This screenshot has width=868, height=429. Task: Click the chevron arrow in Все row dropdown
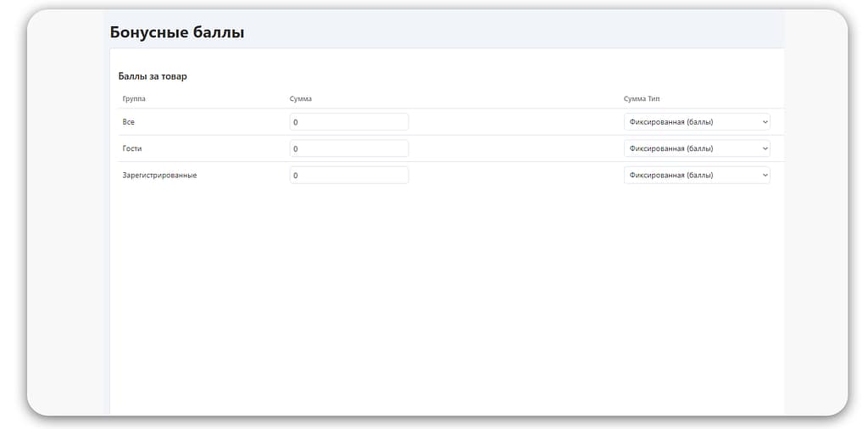pyautogui.click(x=765, y=122)
